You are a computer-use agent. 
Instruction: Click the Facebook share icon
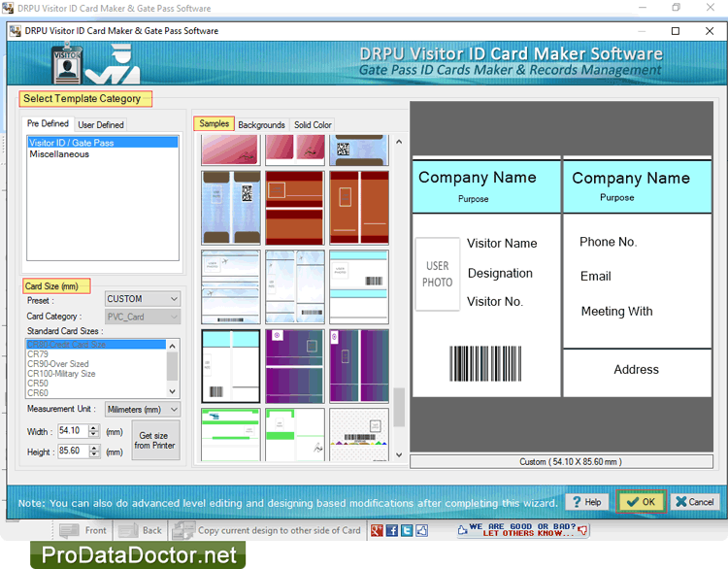point(391,530)
